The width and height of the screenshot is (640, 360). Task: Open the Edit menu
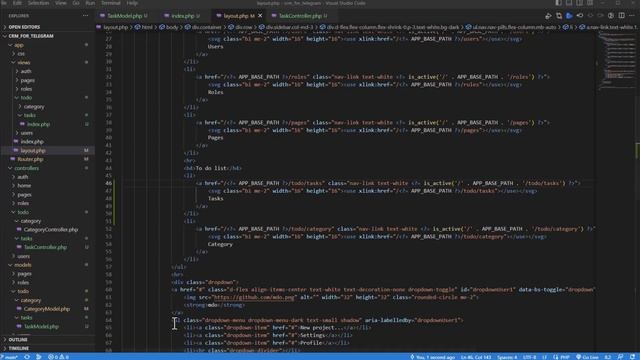17,3
